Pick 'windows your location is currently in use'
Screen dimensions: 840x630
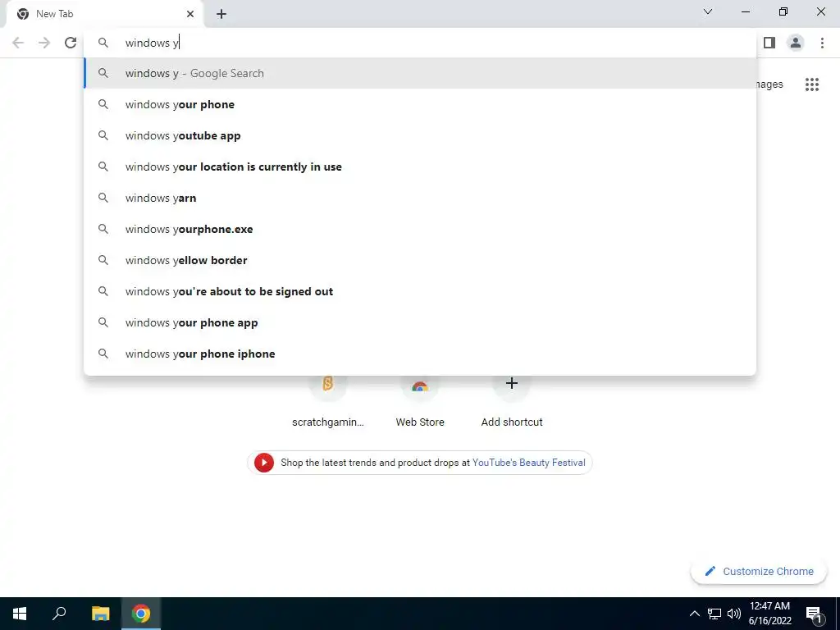tap(420, 167)
